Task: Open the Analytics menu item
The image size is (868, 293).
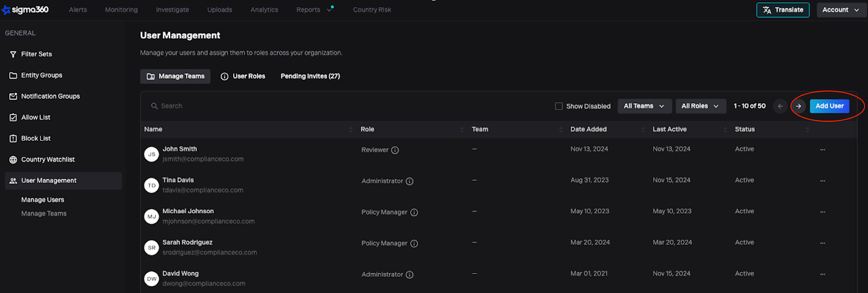Action: pos(264,10)
